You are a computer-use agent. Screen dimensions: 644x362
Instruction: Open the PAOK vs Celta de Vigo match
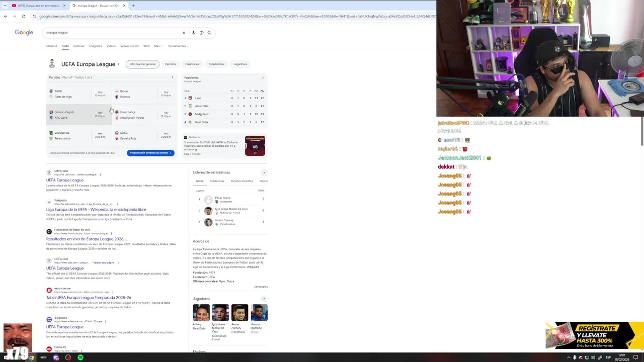tap(78, 94)
